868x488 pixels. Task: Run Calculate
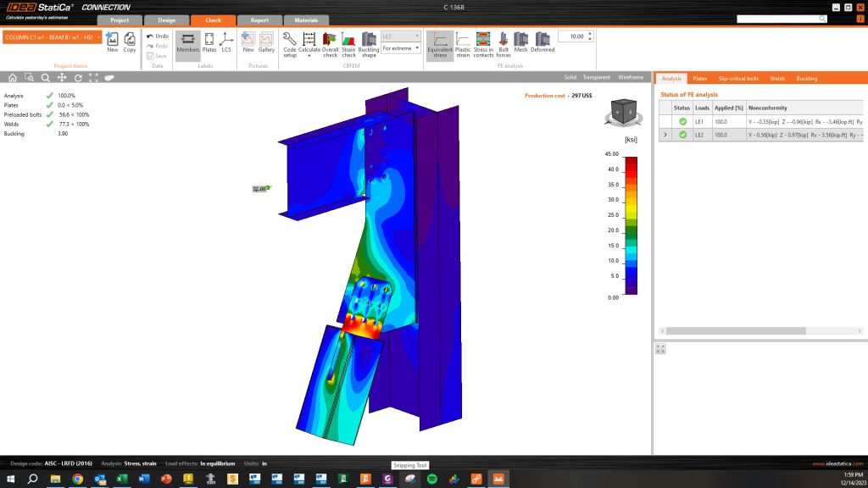[309, 42]
